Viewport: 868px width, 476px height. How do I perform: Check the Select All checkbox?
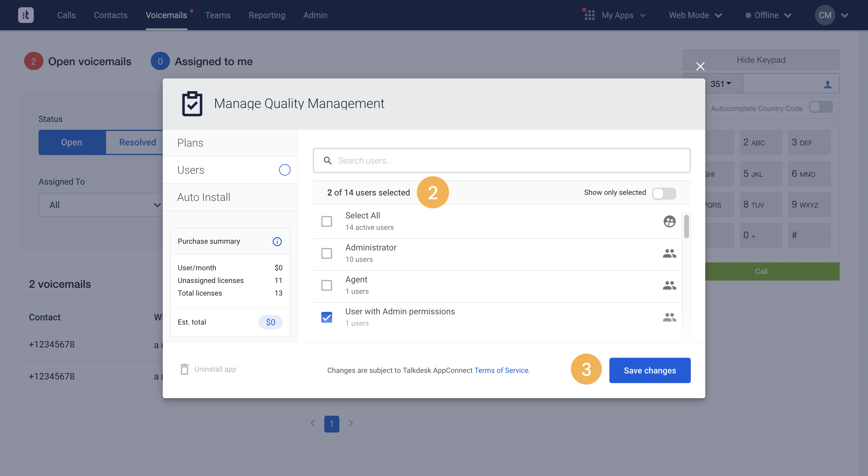pos(326,221)
